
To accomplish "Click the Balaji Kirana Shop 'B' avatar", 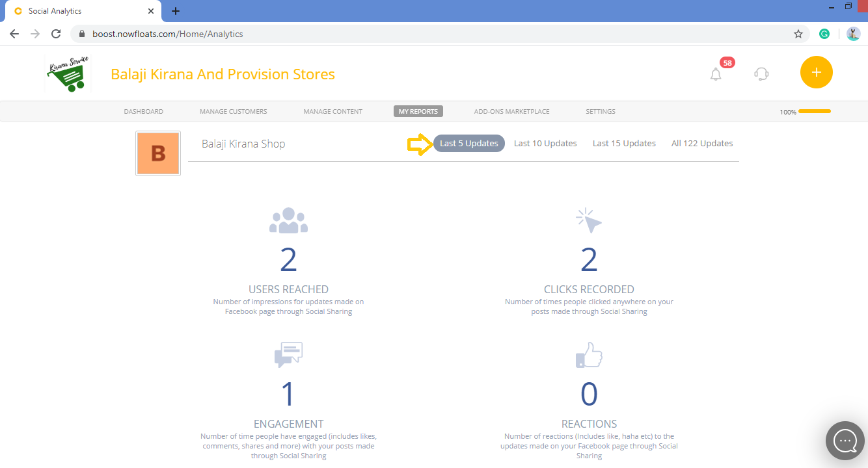I will 158,153.
